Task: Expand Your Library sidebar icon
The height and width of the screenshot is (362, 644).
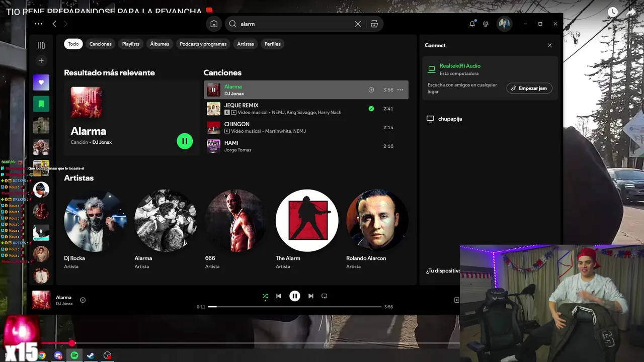Action: pyautogui.click(x=41, y=45)
